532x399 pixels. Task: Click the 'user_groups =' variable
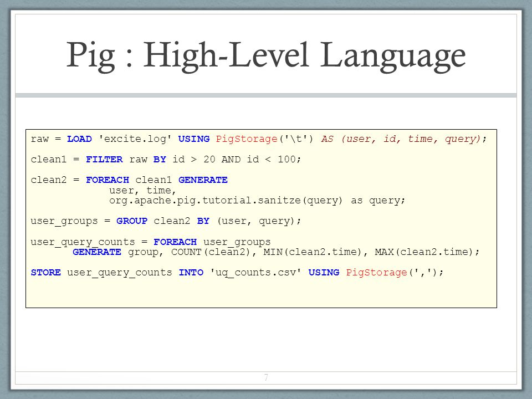pyautogui.click(x=70, y=221)
